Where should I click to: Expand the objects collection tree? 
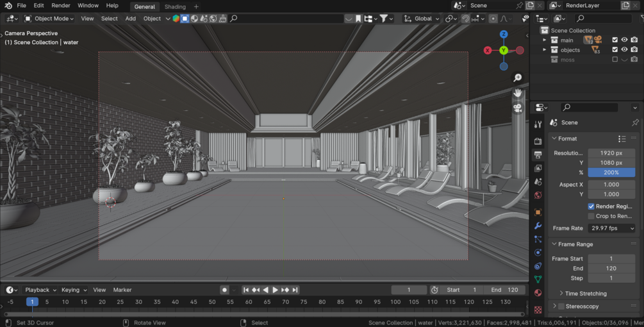[x=545, y=50]
